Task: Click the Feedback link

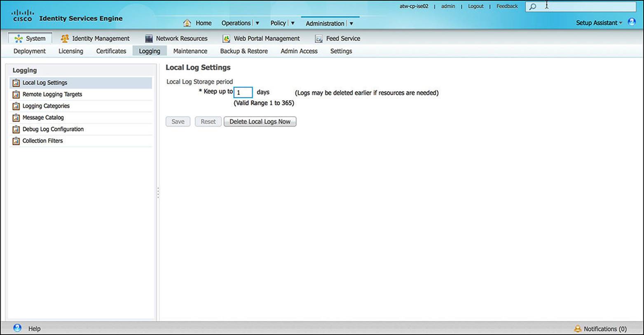Action: point(507,6)
